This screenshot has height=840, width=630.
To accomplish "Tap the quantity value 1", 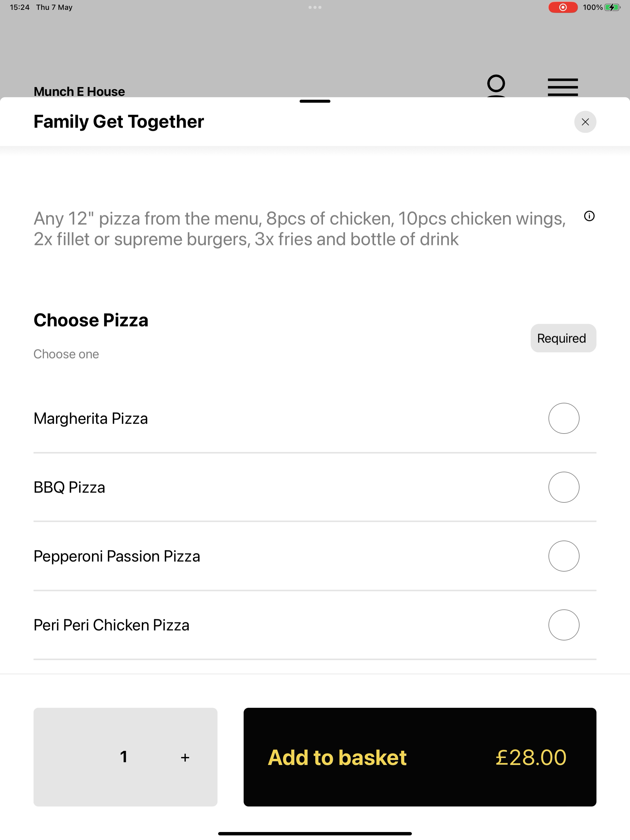I will pyautogui.click(x=123, y=757).
